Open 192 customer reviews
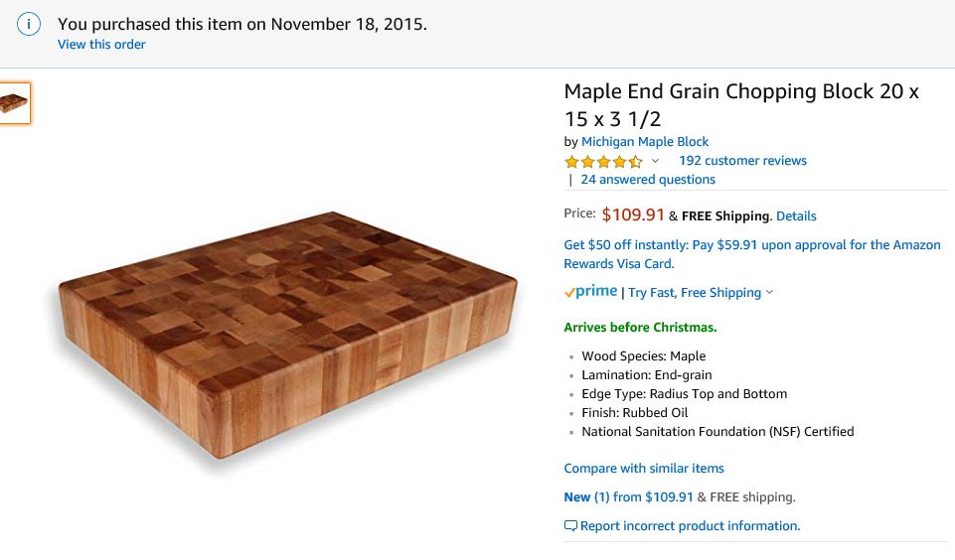 [742, 161]
